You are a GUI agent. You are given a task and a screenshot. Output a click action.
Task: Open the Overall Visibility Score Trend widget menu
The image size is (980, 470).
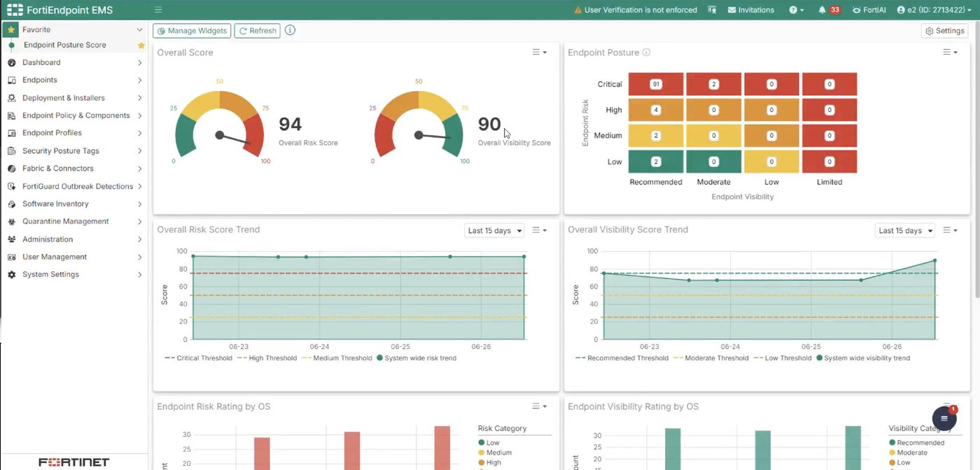950,230
